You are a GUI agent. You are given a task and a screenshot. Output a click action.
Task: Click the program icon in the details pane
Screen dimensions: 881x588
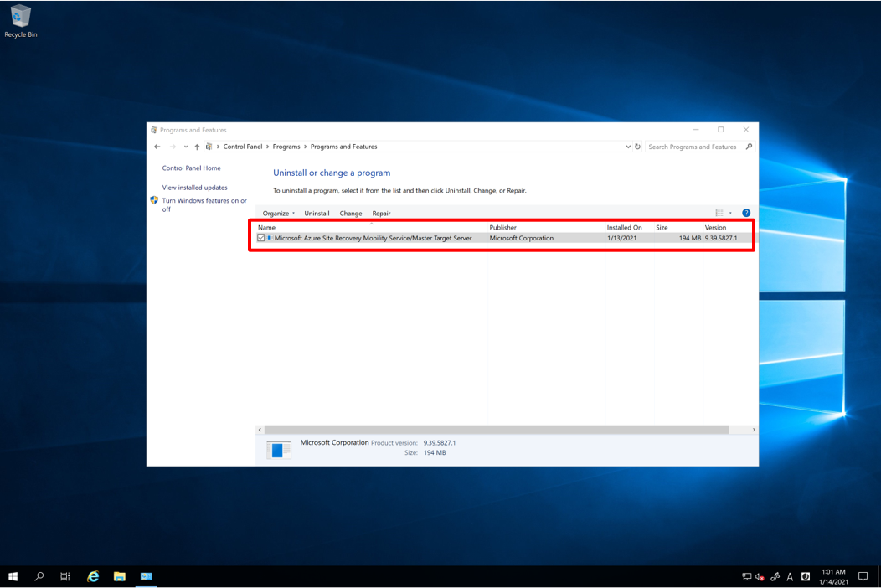click(278, 450)
